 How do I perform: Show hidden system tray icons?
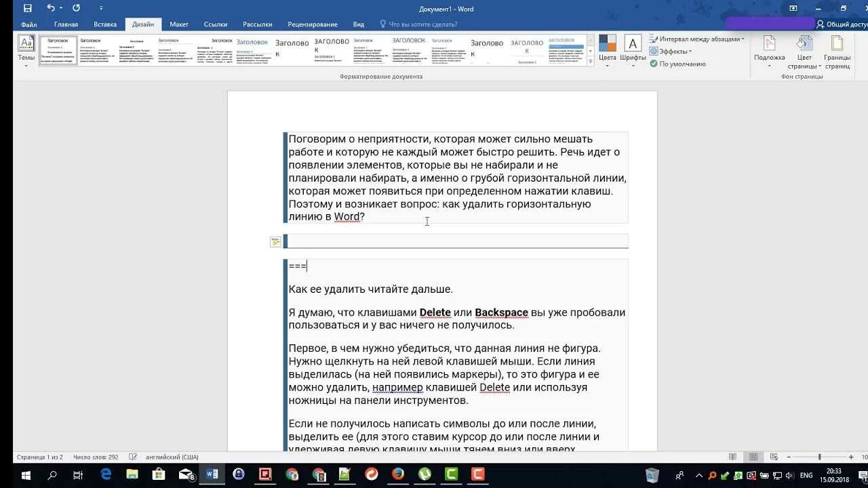point(698,475)
